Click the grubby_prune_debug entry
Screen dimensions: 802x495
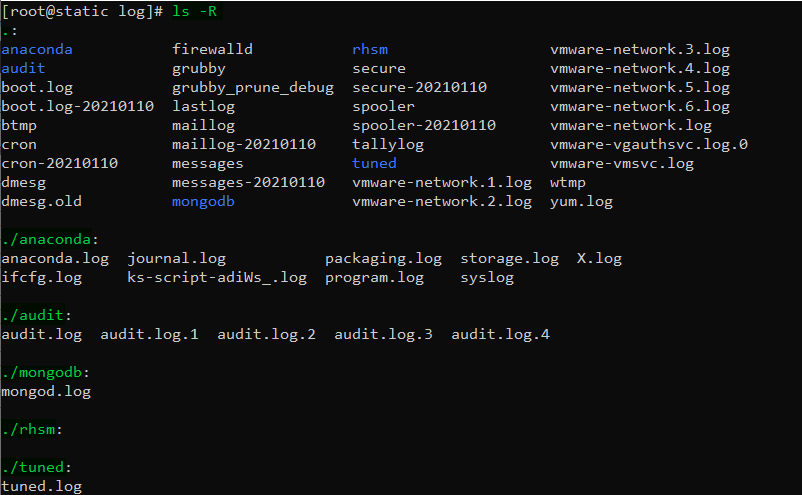coord(252,87)
